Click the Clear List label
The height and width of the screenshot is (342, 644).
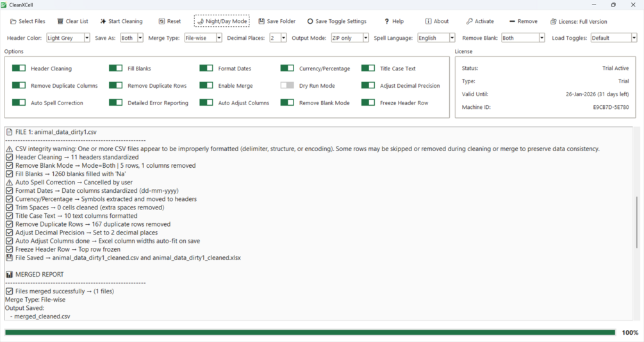(77, 21)
